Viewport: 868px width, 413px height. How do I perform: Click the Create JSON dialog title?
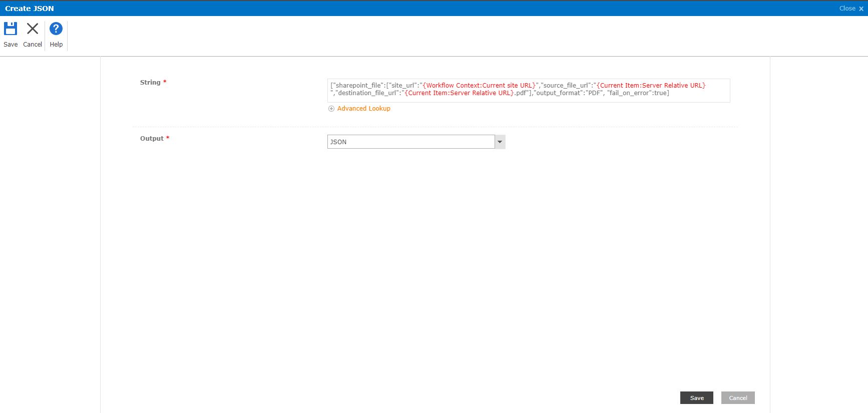(x=30, y=9)
